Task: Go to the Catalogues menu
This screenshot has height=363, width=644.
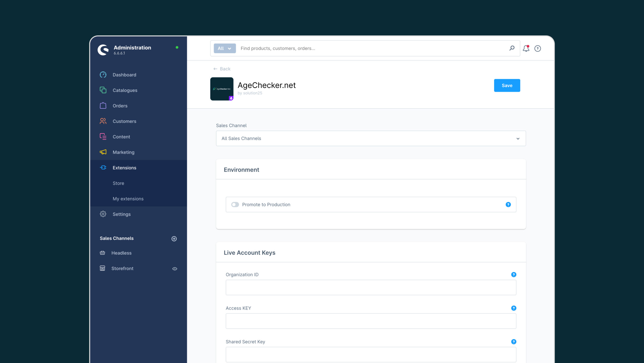Action: (125, 90)
